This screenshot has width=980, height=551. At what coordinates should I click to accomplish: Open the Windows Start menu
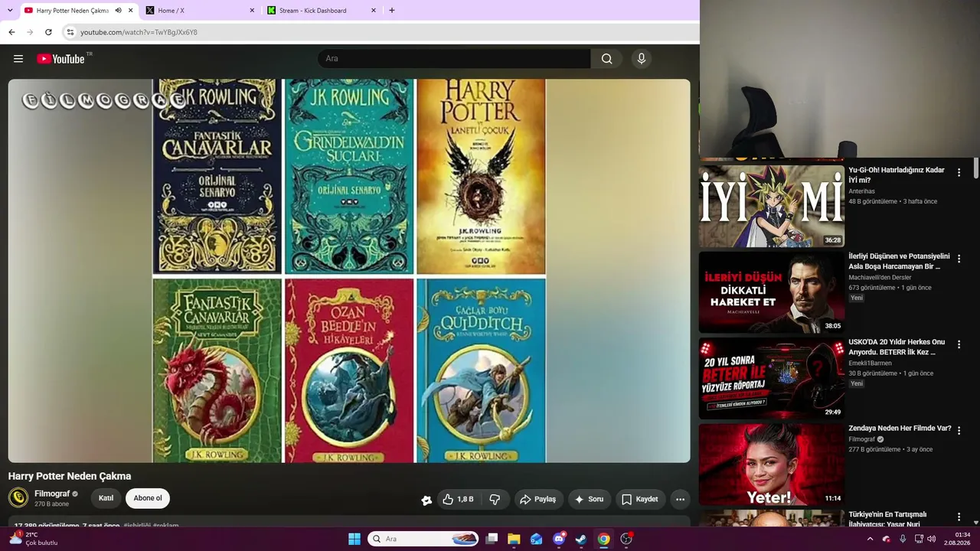[354, 539]
